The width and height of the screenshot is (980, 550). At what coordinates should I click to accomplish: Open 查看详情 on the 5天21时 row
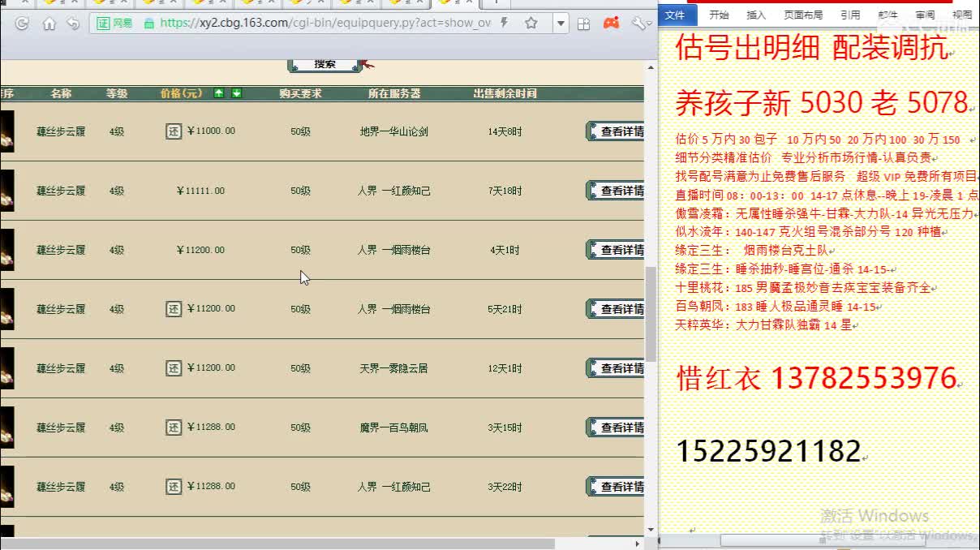615,309
